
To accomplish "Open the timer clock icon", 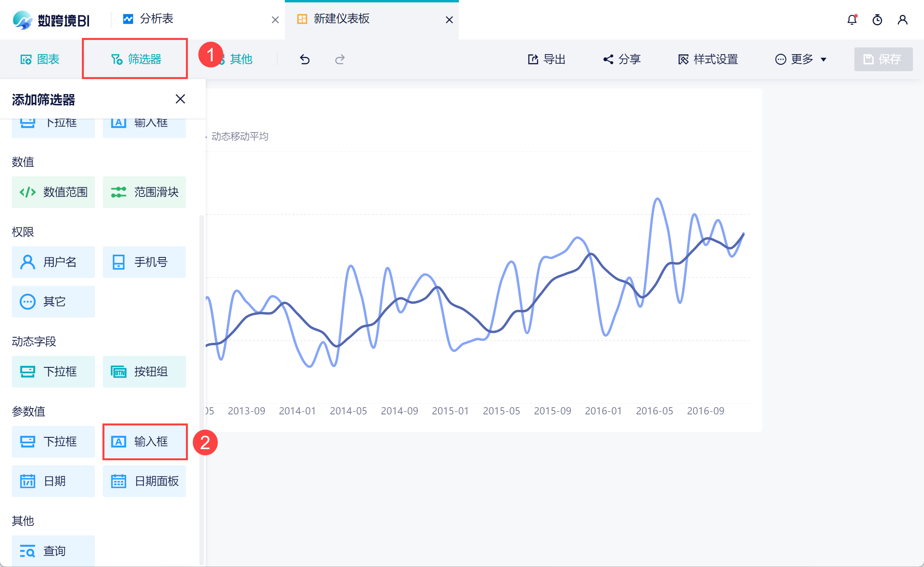I will tap(877, 20).
